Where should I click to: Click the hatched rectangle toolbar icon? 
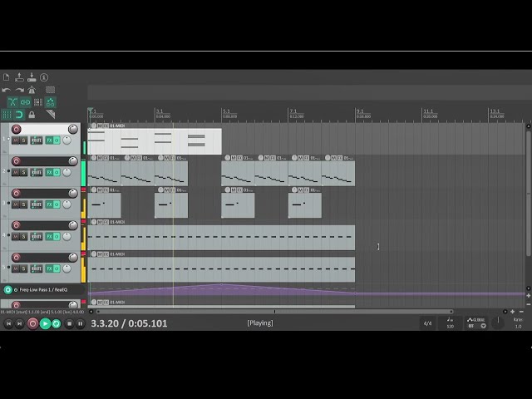pos(50,90)
